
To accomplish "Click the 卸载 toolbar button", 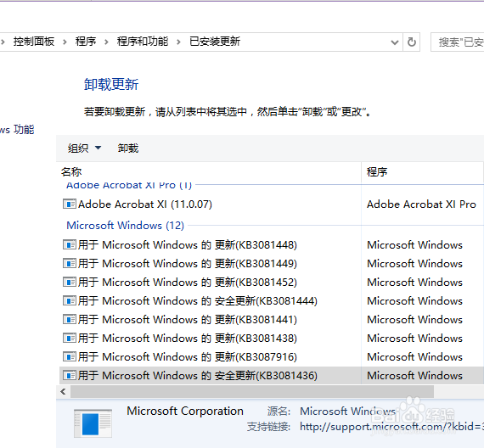I will pos(128,148).
